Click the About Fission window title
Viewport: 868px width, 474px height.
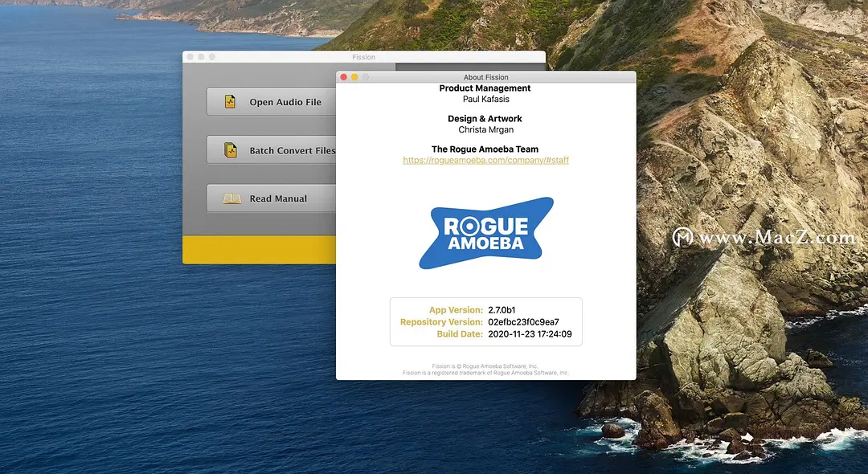(x=485, y=77)
